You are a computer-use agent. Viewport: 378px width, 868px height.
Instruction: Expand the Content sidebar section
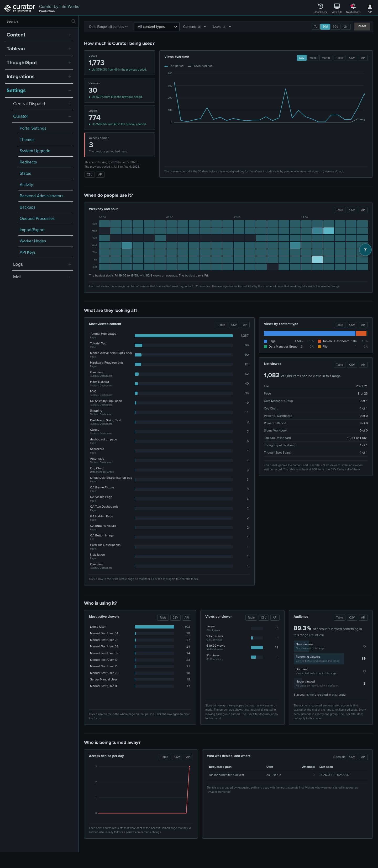click(x=39, y=35)
